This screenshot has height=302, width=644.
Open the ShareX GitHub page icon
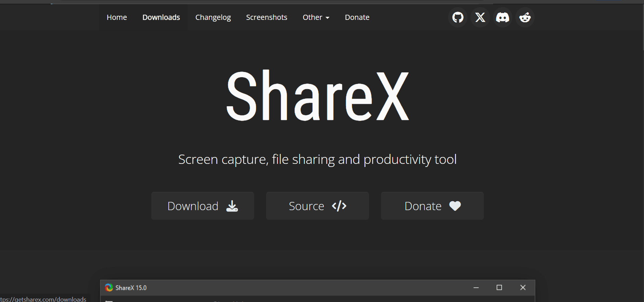tap(458, 17)
